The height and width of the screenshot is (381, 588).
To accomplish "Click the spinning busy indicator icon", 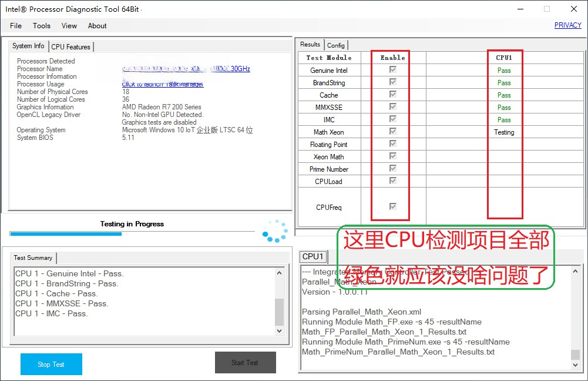I will 275,231.
